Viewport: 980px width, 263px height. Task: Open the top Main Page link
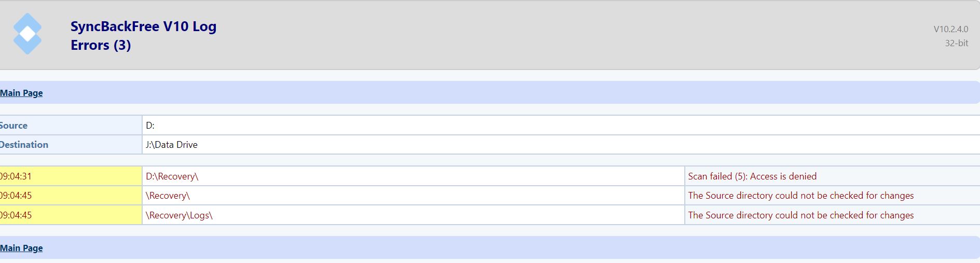21,93
